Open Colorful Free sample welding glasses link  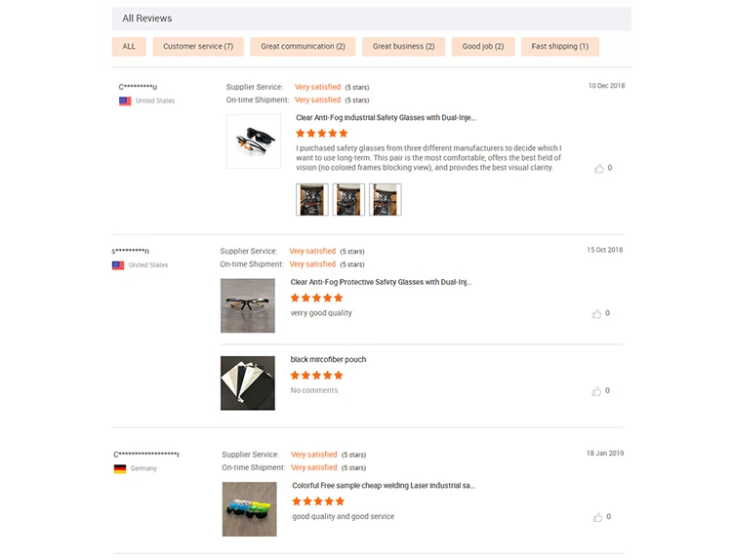coord(384,485)
